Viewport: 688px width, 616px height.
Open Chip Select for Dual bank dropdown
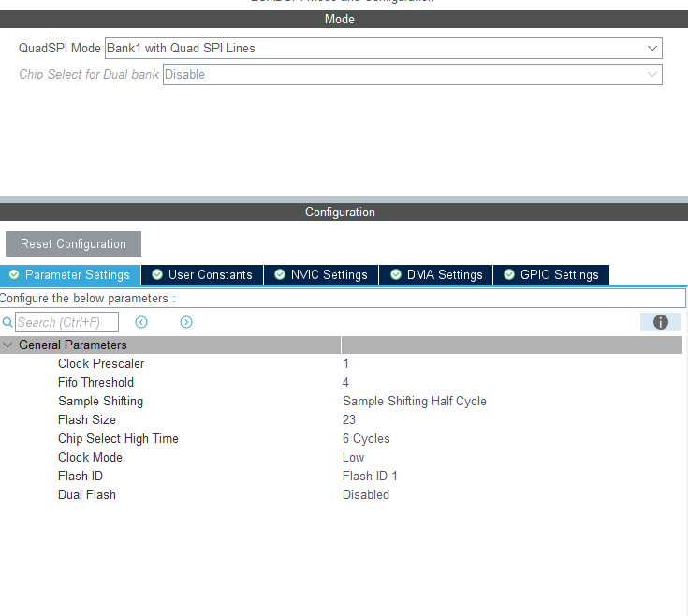pos(412,75)
